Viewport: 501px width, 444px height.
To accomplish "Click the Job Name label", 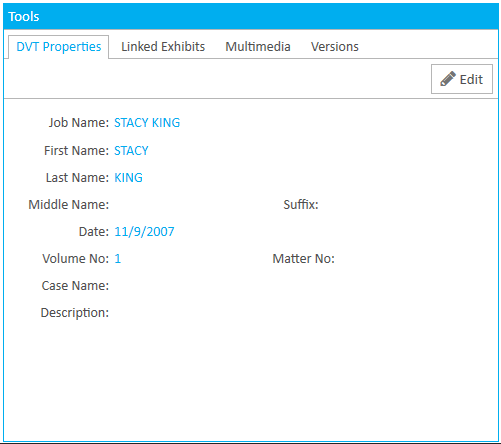I will point(79,123).
